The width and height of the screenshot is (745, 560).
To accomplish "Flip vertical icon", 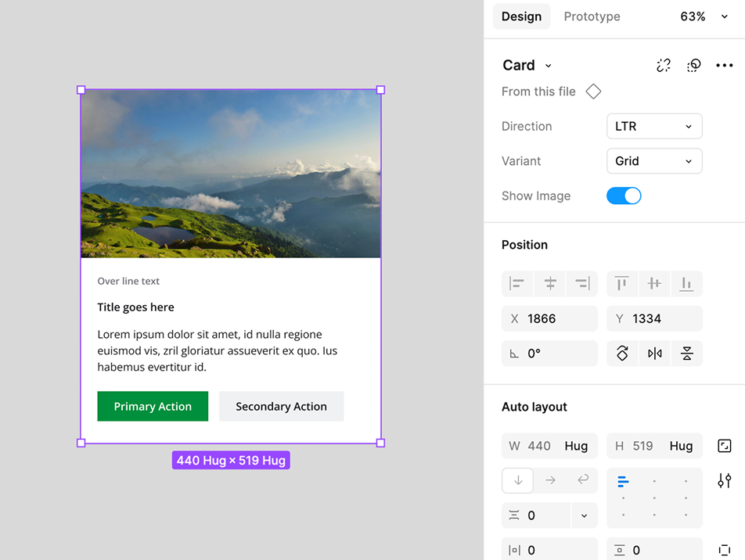I will tap(686, 354).
